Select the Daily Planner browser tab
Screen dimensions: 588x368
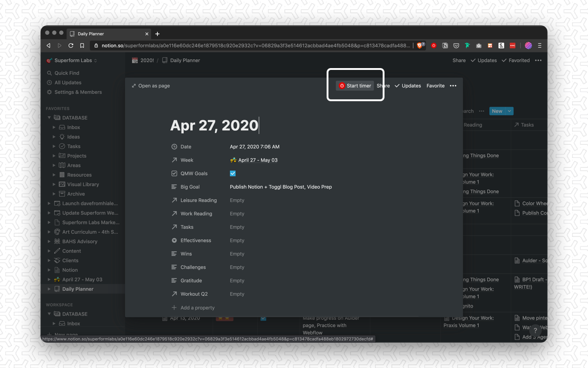tap(109, 34)
